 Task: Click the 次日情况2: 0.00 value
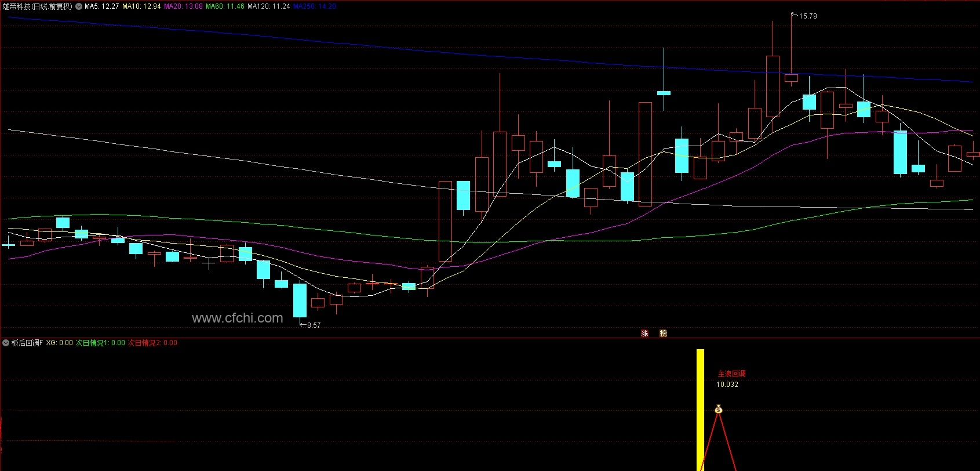pyautogui.click(x=152, y=343)
